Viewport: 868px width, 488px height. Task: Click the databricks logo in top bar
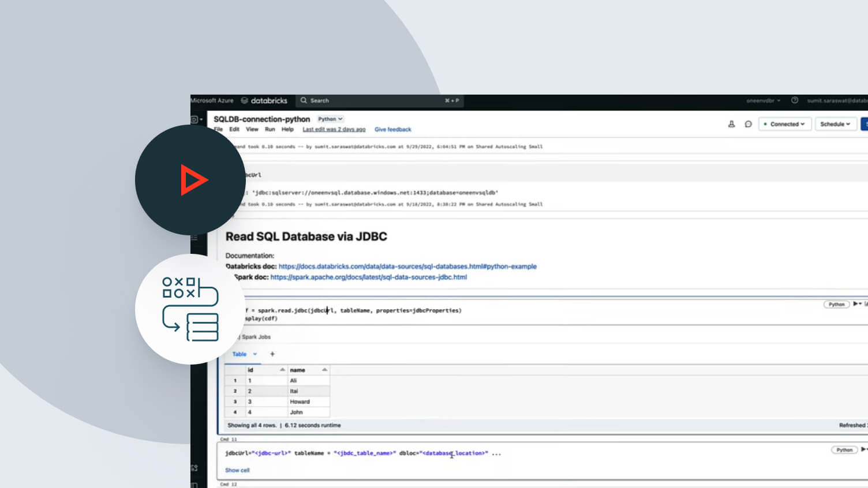click(x=264, y=100)
